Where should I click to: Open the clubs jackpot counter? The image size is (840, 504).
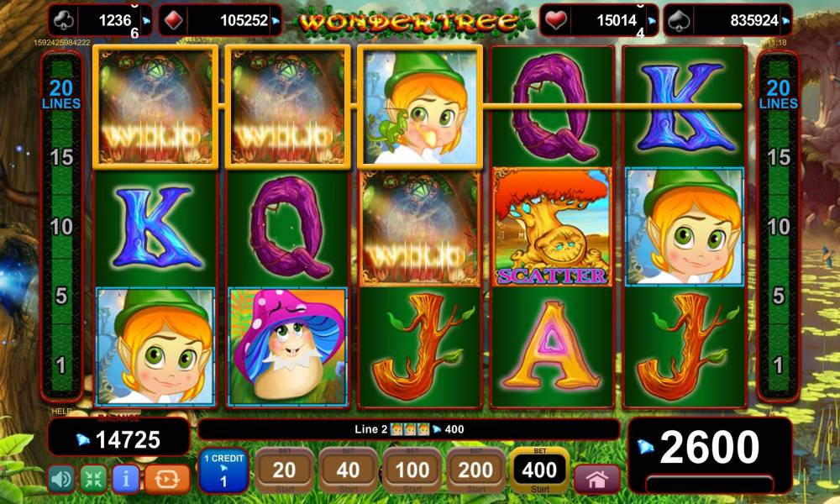pyautogui.click(x=100, y=21)
